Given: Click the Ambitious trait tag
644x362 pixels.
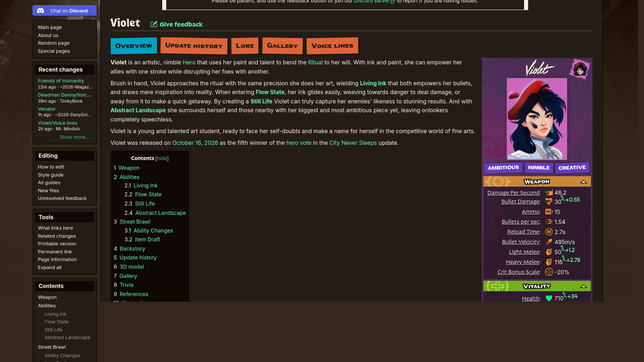Looking at the screenshot, I should (503, 168).
